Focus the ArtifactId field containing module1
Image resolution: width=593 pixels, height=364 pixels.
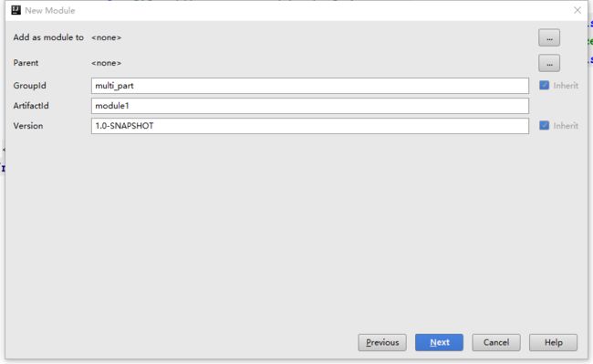pos(310,106)
